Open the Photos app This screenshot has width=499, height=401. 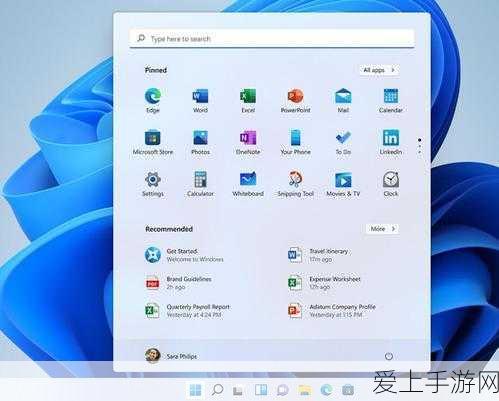click(200, 142)
